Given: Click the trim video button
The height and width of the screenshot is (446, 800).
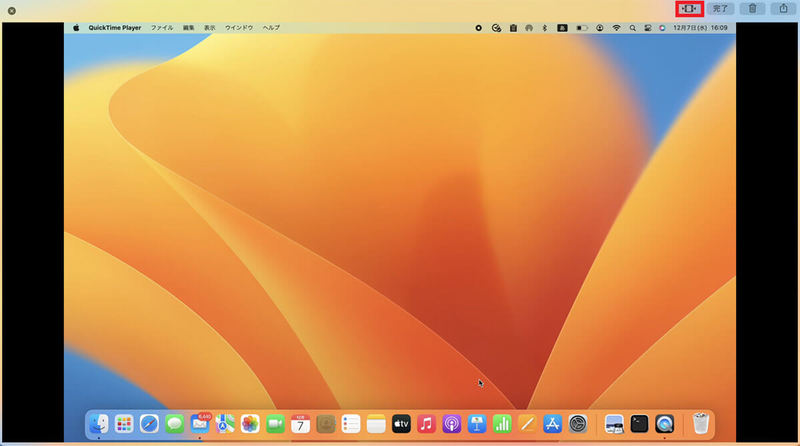Looking at the screenshot, I should click(689, 9).
